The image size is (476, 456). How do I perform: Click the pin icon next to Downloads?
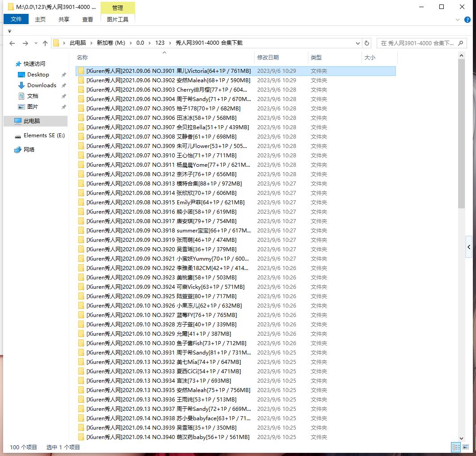(64, 85)
